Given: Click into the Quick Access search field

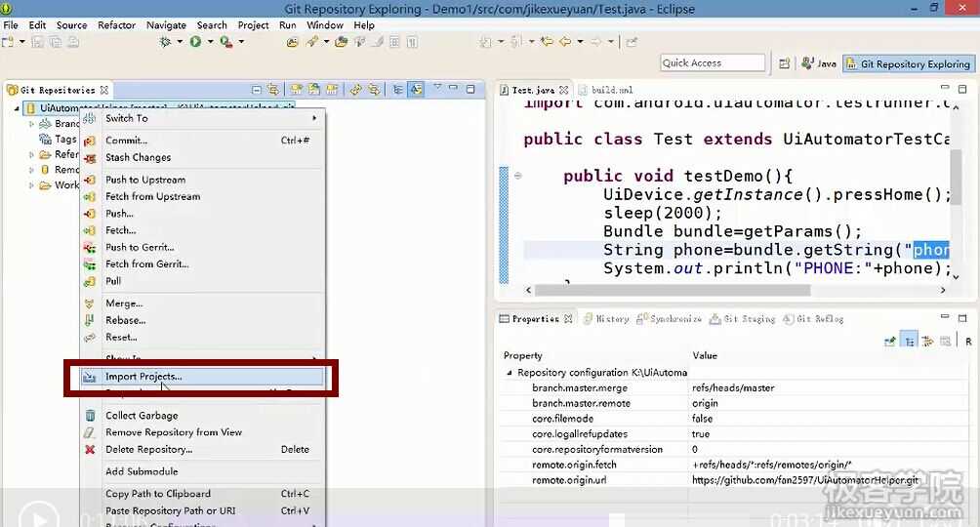Looking at the screenshot, I should pos(713,63).
